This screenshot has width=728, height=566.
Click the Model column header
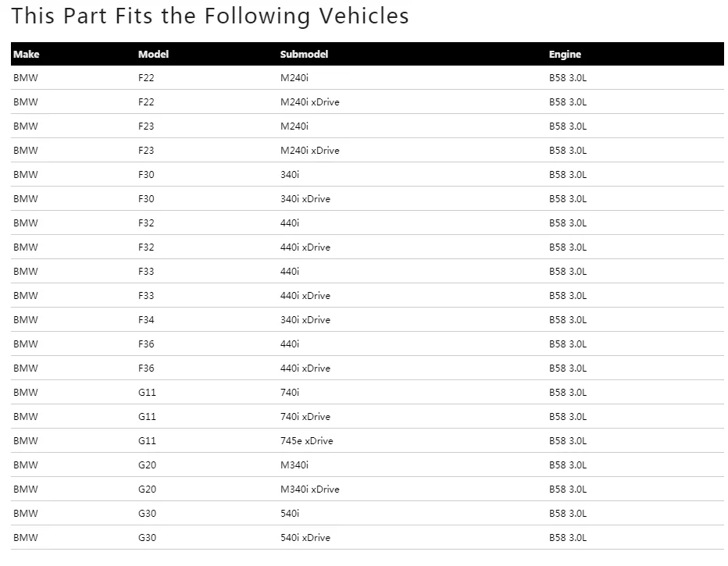(x=153, y=55)
